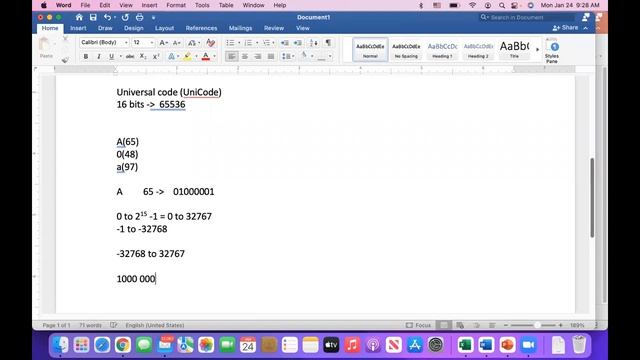Expand the multilevel list dropdown
The width and height of the screenshot is (640, 360).
click(x=273, y=43)
